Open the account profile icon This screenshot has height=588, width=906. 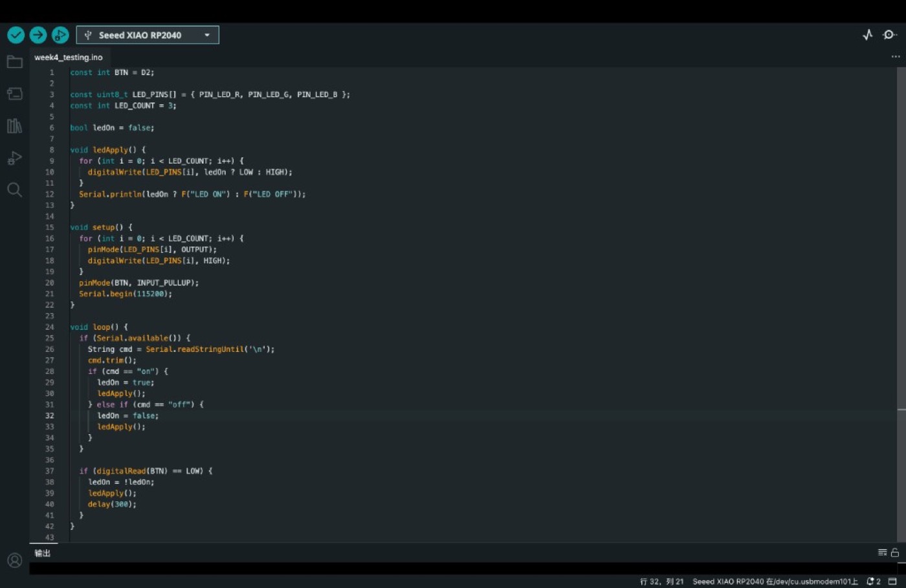click(x=14, y=560)
